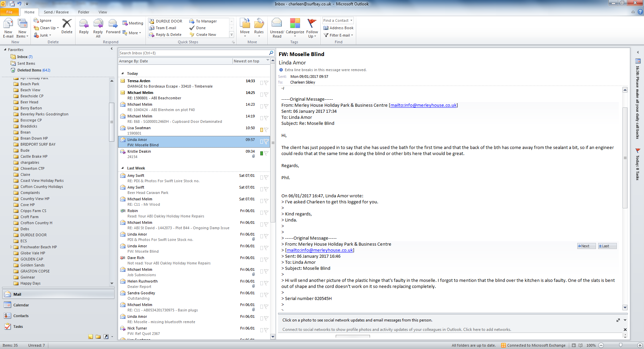Toggle flag on Dave Rich message
The height and width of the screenshot is (349, 644).
coord(266,259)
